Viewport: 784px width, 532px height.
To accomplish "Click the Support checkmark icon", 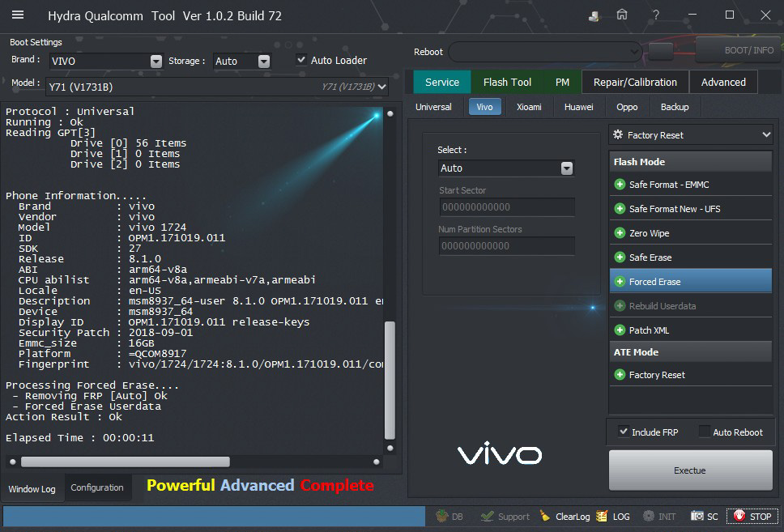I will click(487, 516).
